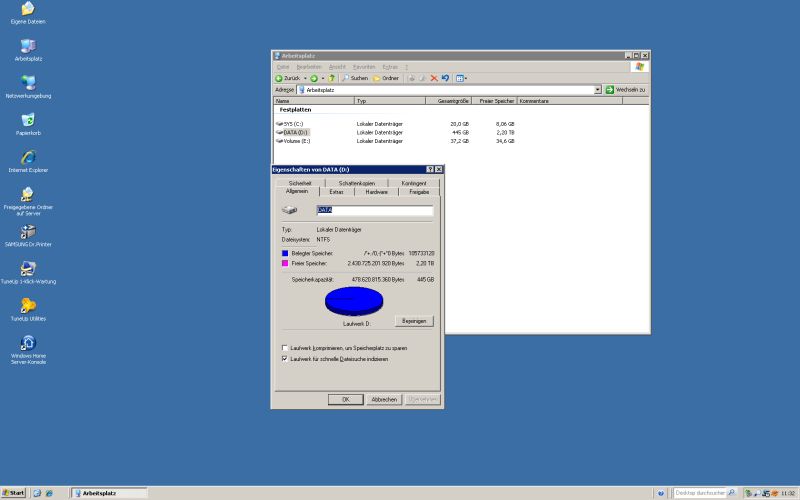Click the drive label field containing DATA

tap(374, 210)
